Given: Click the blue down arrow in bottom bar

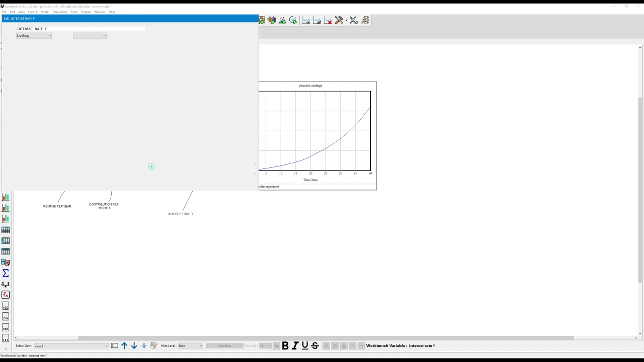Looking at the screenshot, I should (x=134, y=346).
